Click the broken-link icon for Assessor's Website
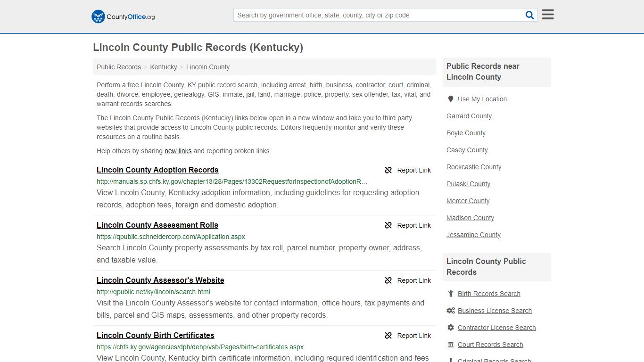The width and height of the screenshot is (644, 362). pos(388,280)
